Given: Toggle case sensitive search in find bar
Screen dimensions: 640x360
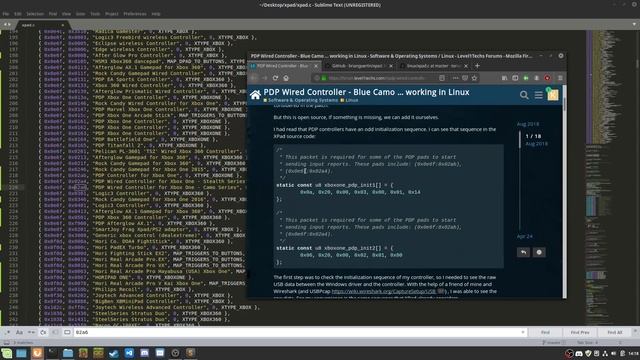Looking at the screenshot, I should point(19,332).
